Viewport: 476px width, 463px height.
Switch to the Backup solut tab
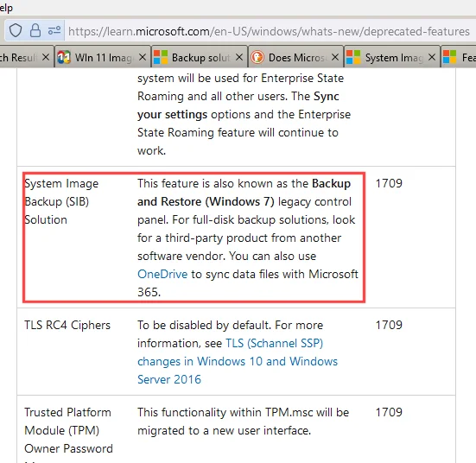(x=200, y=57)
